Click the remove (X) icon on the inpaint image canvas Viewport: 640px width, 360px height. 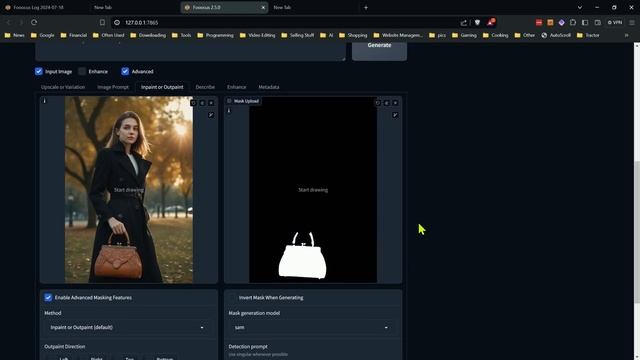point(211,103)
